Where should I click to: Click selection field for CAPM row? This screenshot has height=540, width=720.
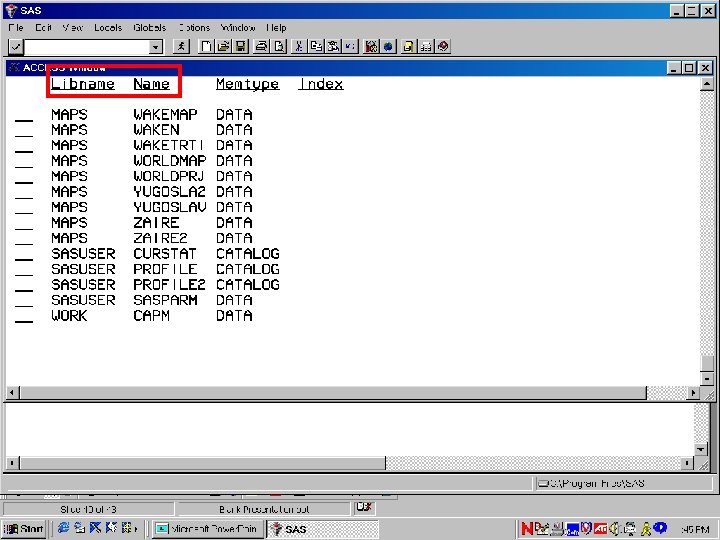(24, 318)
